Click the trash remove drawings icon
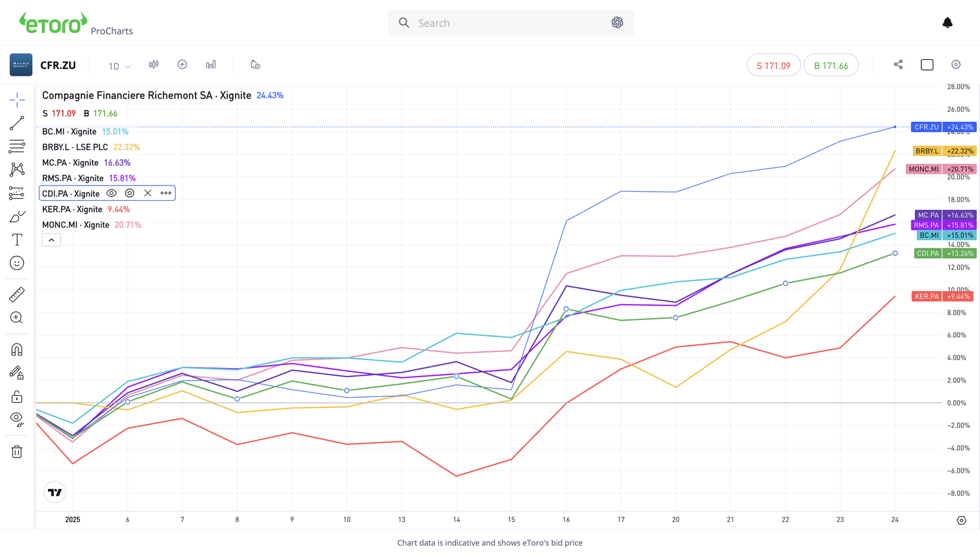 click(x=17, y=452)
